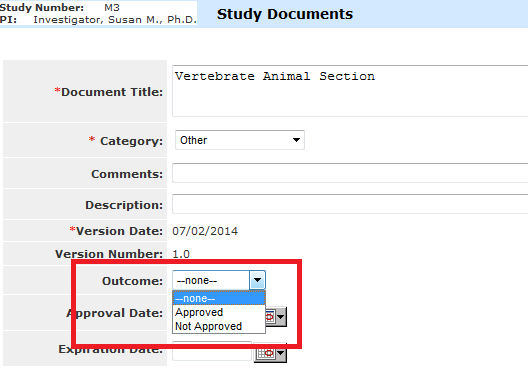The image size is (528, 385).
Task: Focus the Description input field
Action: [x=350, y=204]
